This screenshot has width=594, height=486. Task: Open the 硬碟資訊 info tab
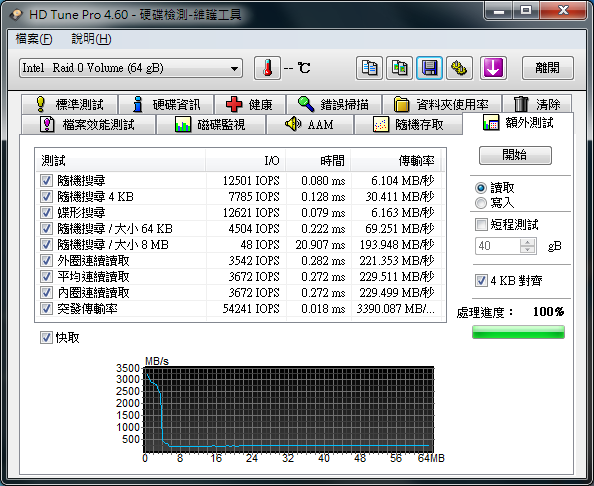pos(166,104)
